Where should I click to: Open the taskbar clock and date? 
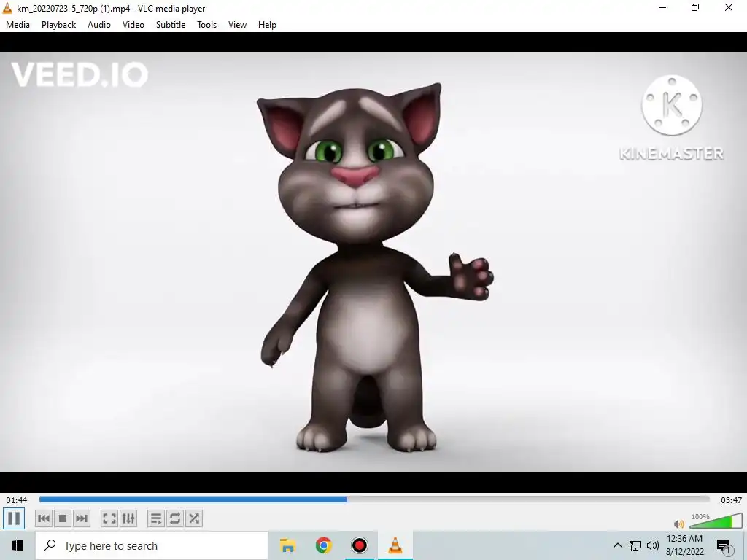coord(684,545)
